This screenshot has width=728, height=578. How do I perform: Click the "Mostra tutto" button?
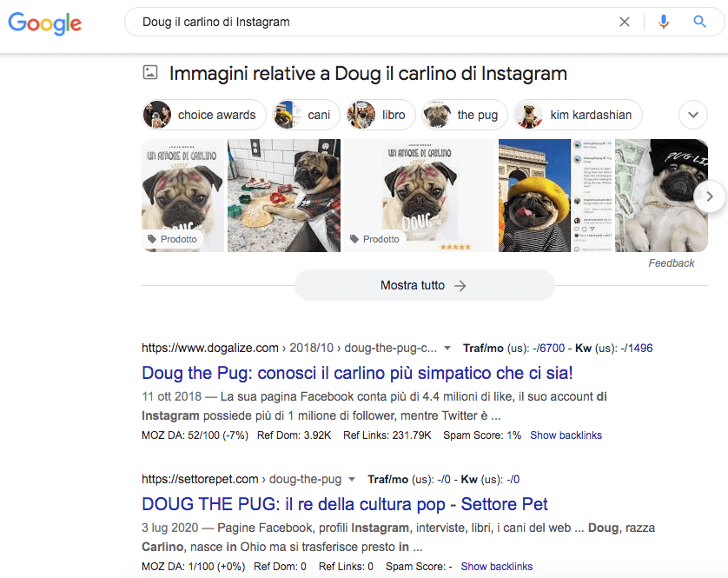tap(424, 285)
